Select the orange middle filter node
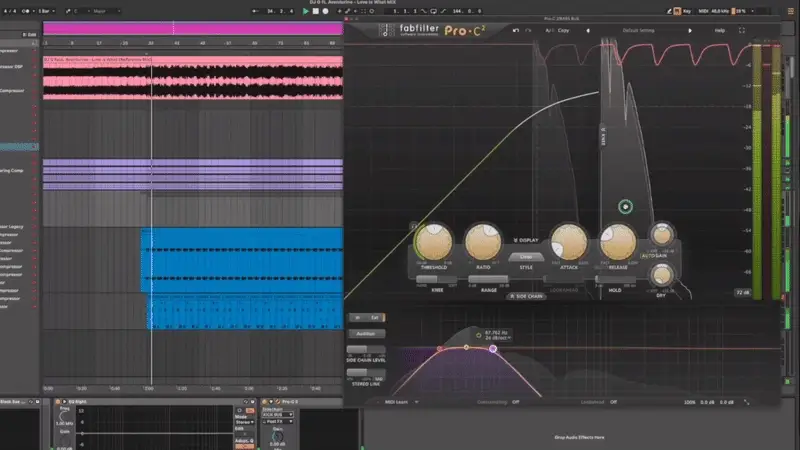800x450 pixels. tap(466, 347)
